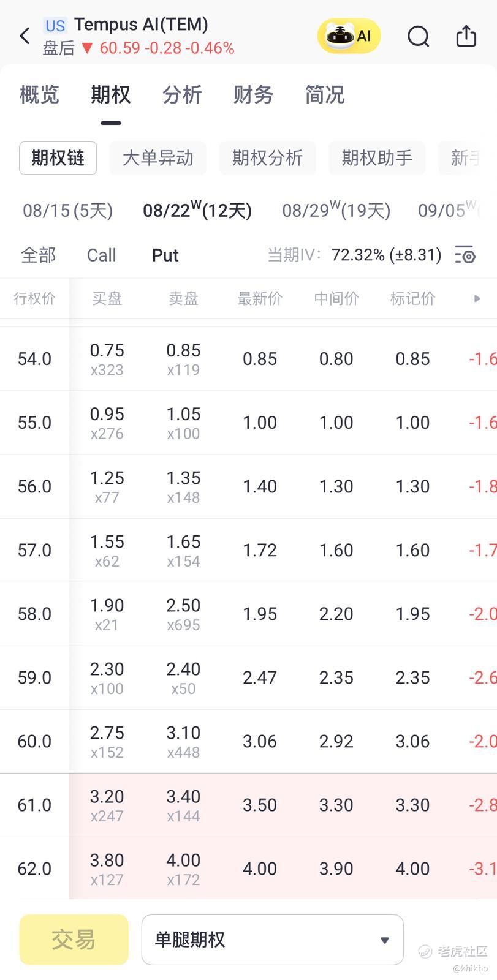Viewport: 497px width, 980px height.
Task: Switch option type filter to Call
Action: tap(101, 255)
